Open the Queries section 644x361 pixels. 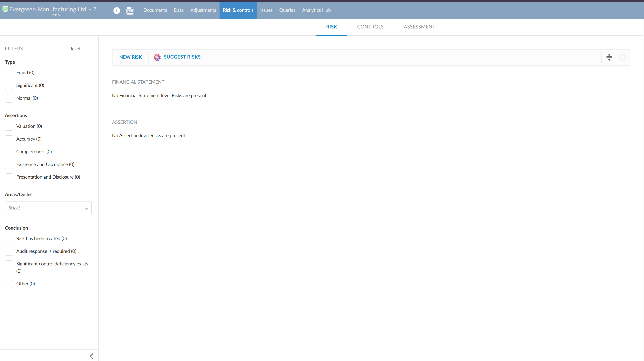coord(287,10)
